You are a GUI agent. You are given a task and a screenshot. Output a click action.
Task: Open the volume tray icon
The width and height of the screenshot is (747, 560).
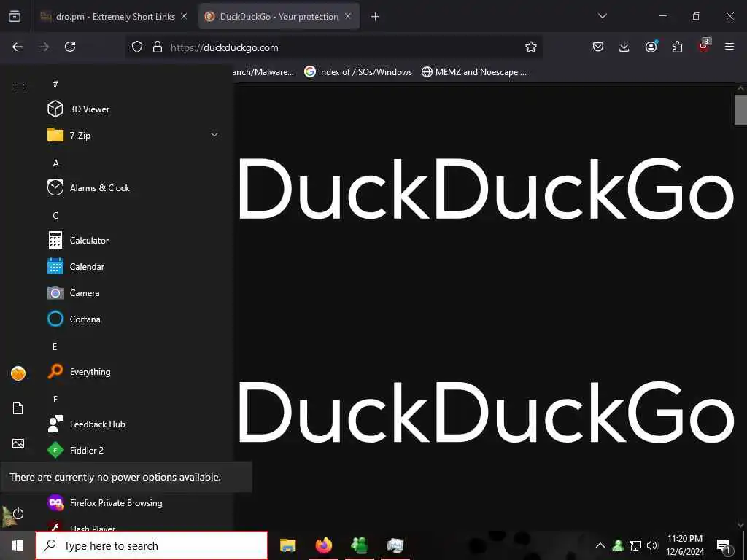click(x=652, y=545)
